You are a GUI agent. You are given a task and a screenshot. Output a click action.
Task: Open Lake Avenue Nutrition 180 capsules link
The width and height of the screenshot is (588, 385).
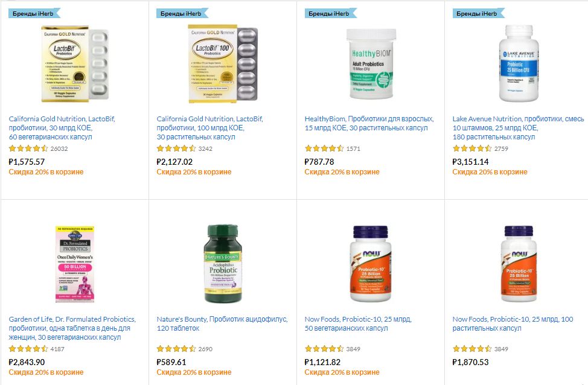point(518,128)
